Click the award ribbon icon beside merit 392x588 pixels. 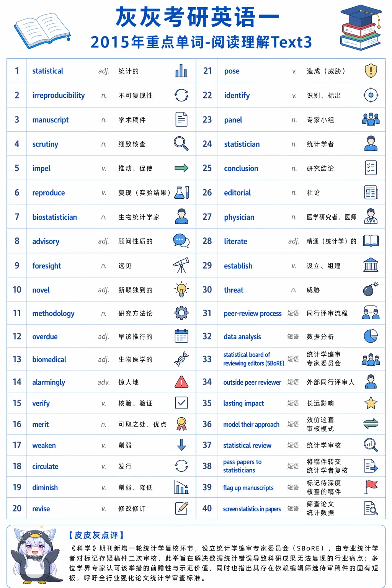[x=181, y=424]
